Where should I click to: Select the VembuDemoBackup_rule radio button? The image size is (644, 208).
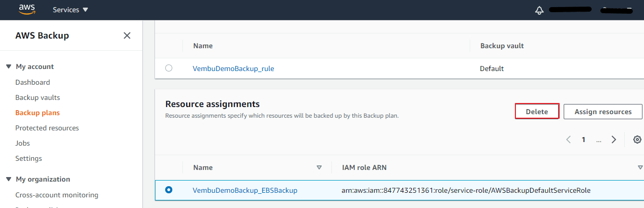169,68
